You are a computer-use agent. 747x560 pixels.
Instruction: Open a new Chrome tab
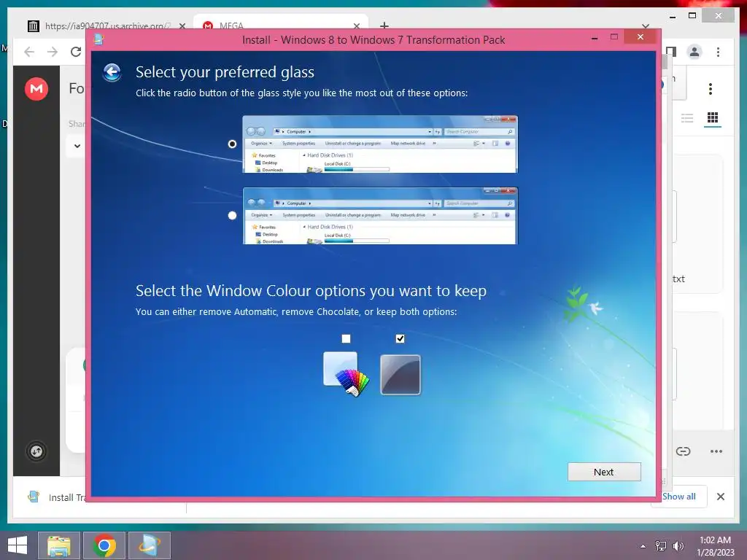384,26
